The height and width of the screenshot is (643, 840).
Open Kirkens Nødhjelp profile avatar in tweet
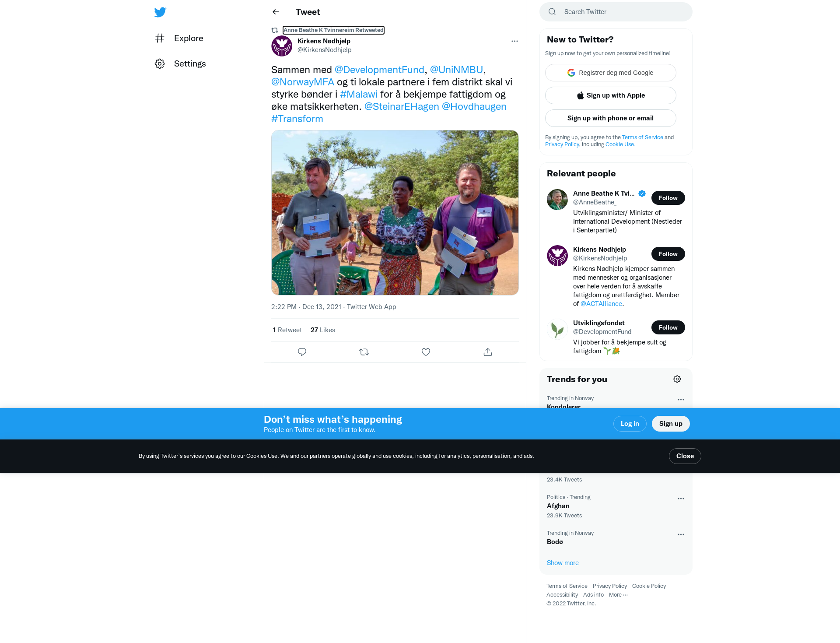pyautogui.click(x=282, y=46)
